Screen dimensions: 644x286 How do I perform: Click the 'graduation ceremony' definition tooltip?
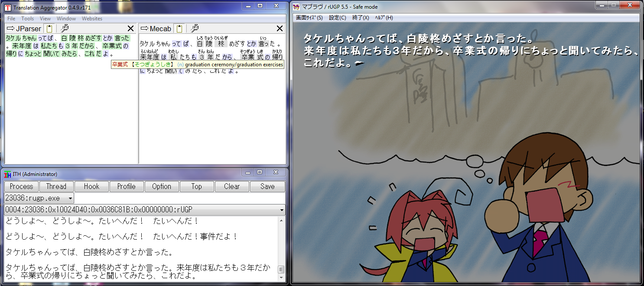(197, 65)
